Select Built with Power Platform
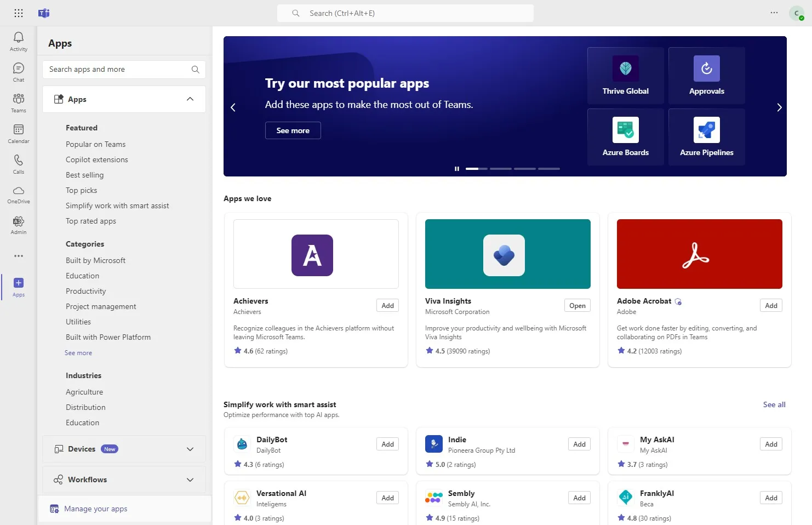The height and width of the screenshot is (525, 812). tap(108, 337)
